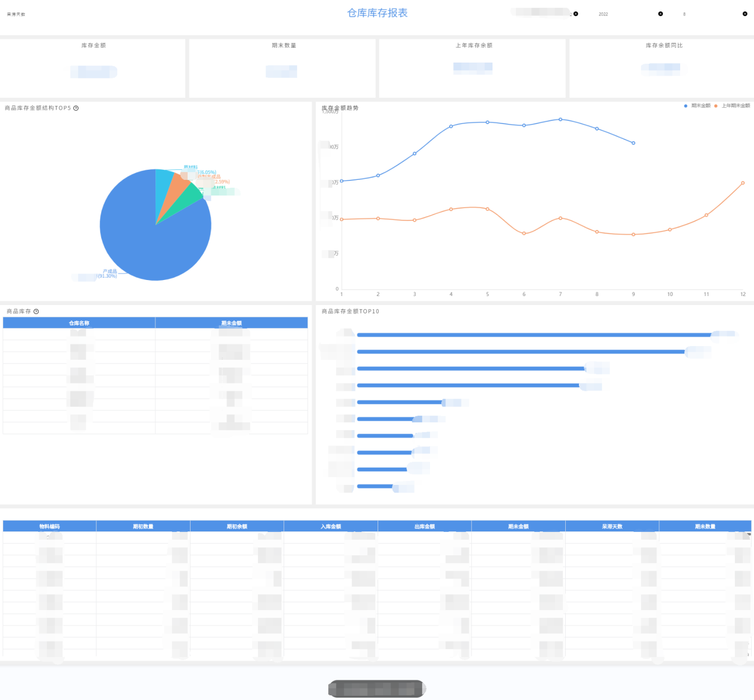
Task: Click the 呆滞天数 column header
Action: (x=612, y=527)
